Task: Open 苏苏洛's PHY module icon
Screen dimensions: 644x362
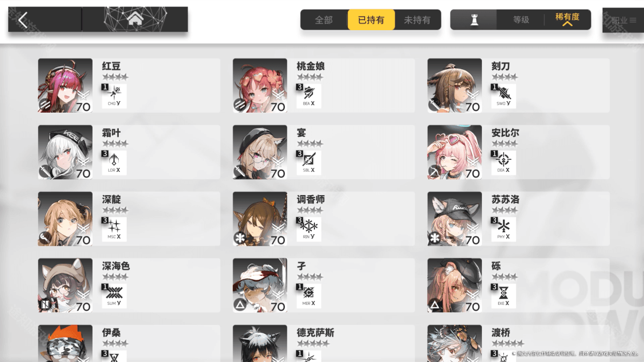Action: click(x=504, y=229)
